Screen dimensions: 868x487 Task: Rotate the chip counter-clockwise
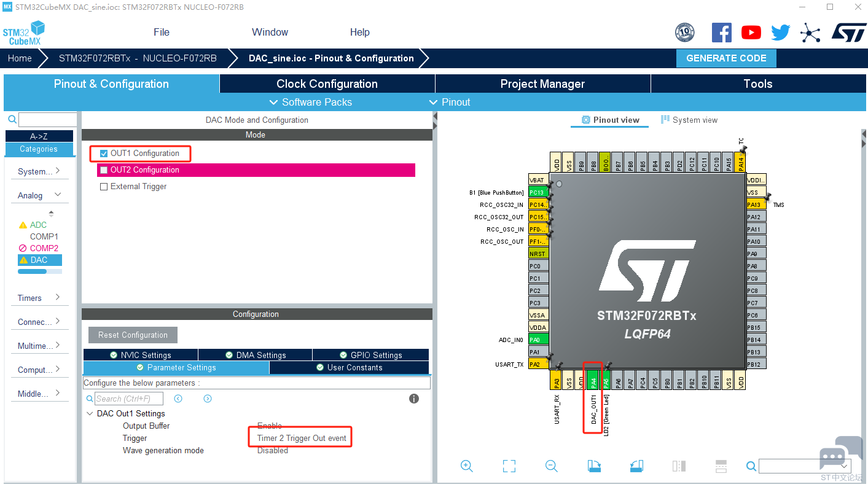click(636, 466)
